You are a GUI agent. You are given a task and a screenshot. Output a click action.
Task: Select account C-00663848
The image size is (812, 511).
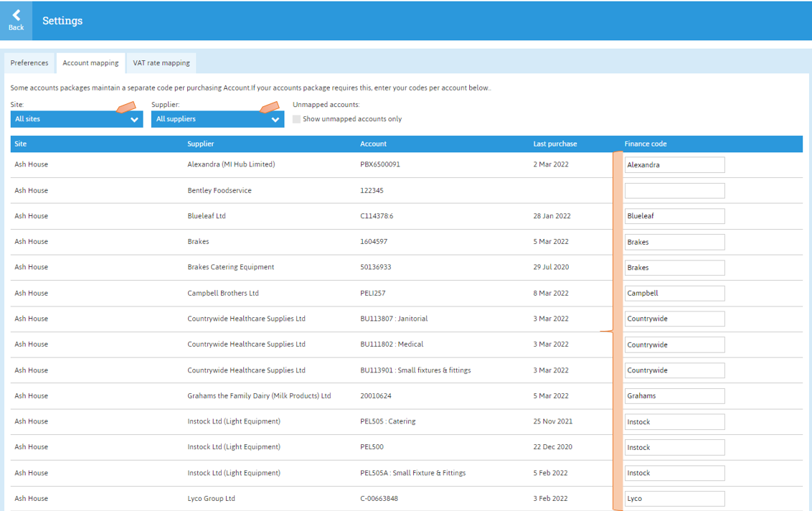pyautogui.click(x=379, y=498)
